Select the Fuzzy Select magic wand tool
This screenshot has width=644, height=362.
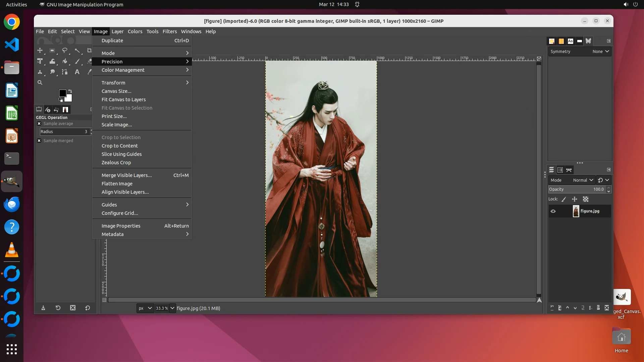(77, 51)
